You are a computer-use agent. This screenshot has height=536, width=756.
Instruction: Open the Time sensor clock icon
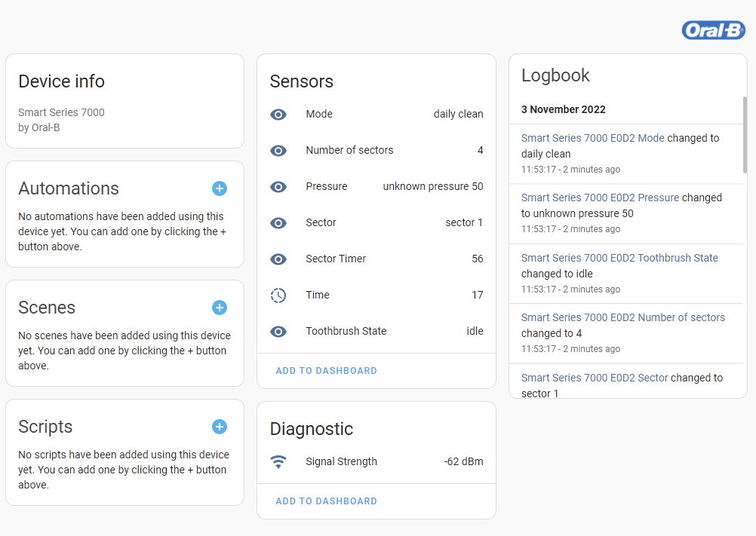(278, 295)
